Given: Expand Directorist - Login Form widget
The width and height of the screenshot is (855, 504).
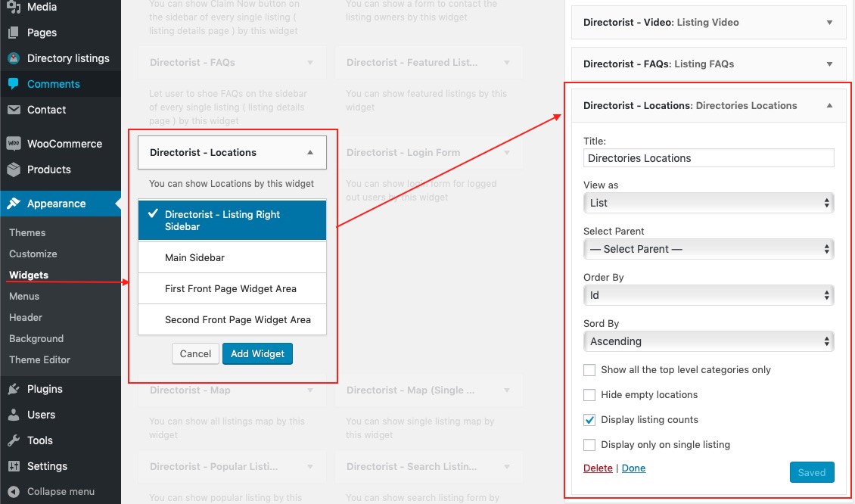Looking at the screenshot, I should point(507,153).
